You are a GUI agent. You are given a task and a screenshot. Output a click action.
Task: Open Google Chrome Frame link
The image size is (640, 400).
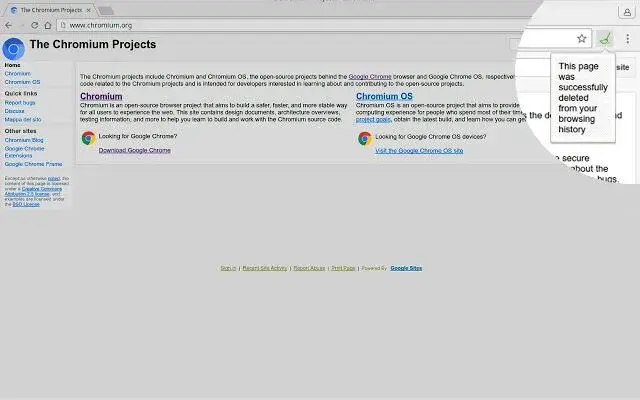tap(33, 164)
